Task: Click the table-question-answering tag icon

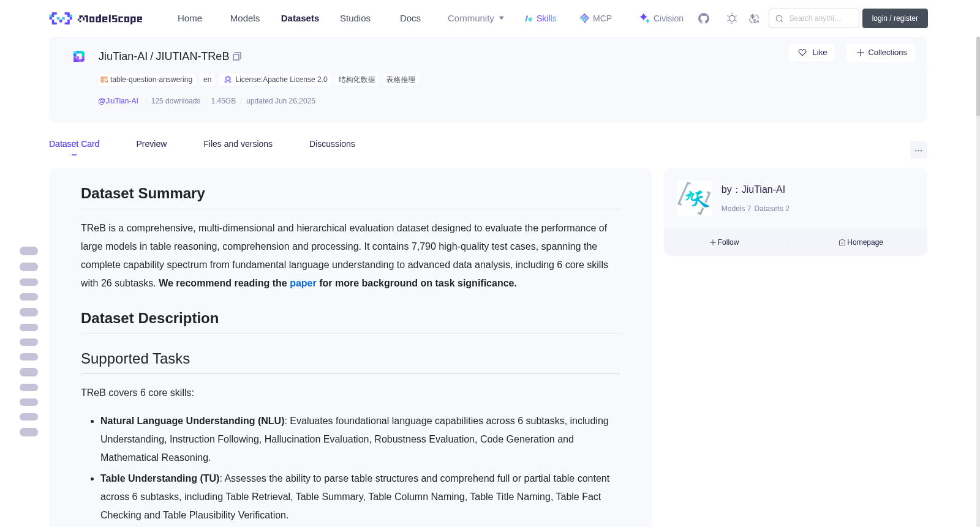Action: pos(104,80)
